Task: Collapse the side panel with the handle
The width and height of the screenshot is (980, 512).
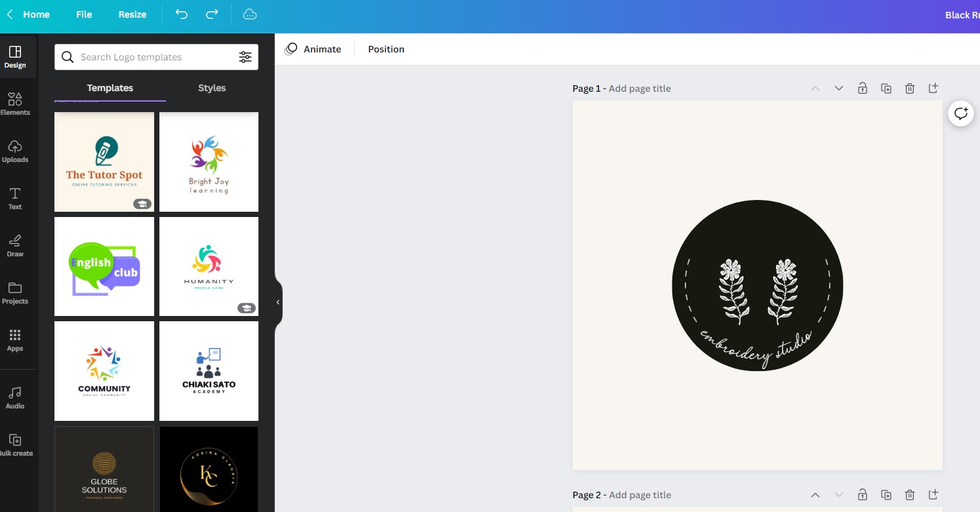Action: coord(278,302)
